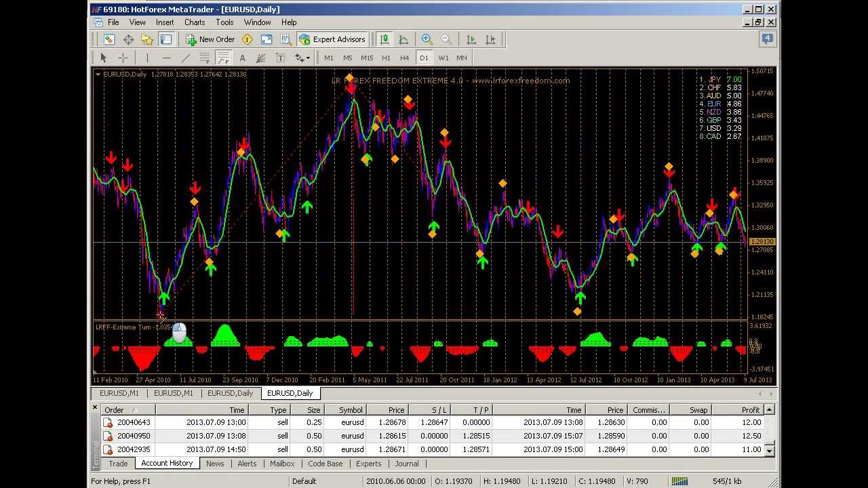Select the highlighted Fibonacci curve tool
The width and height of the screenshot is (868, 488).
tap(223, 58)
